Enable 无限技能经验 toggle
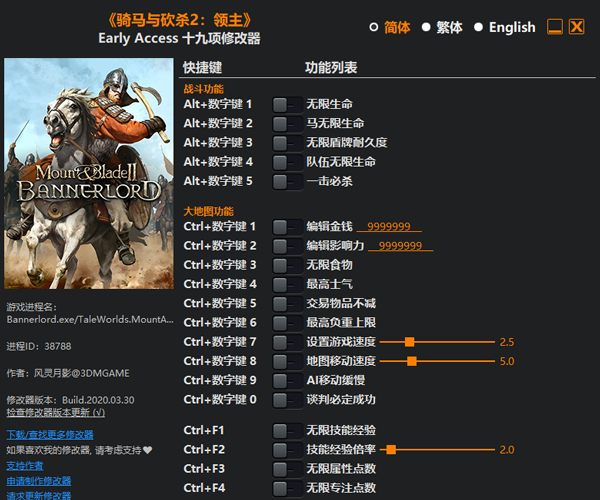This screenshot has height=500, width=600. [287, 430]
